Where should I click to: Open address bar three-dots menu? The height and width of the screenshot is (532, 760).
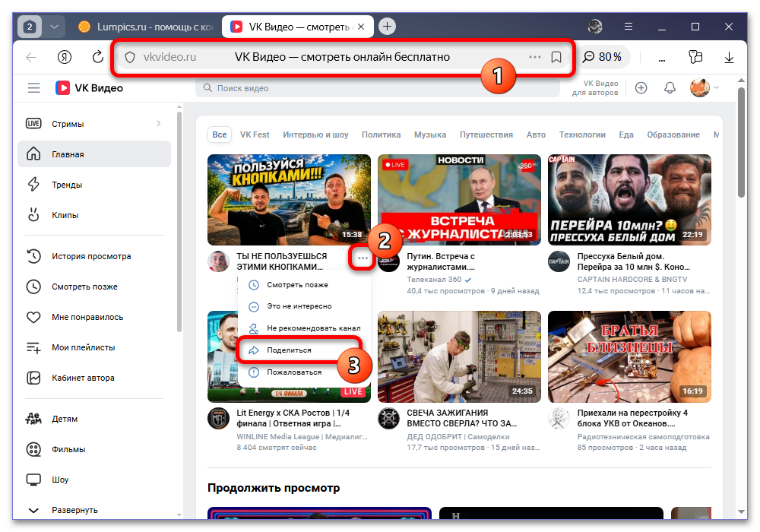pos(534,57)
